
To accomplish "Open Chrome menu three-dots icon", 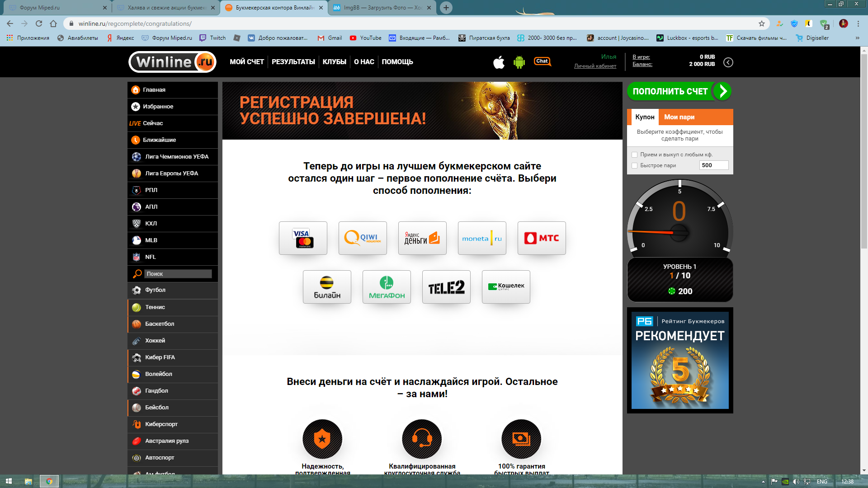I will [858, 23].
